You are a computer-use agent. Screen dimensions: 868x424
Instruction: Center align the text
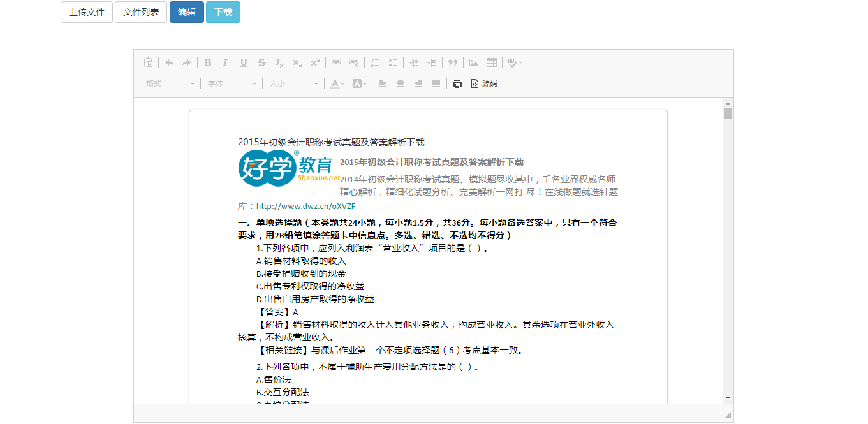click(x=401, y=84)
